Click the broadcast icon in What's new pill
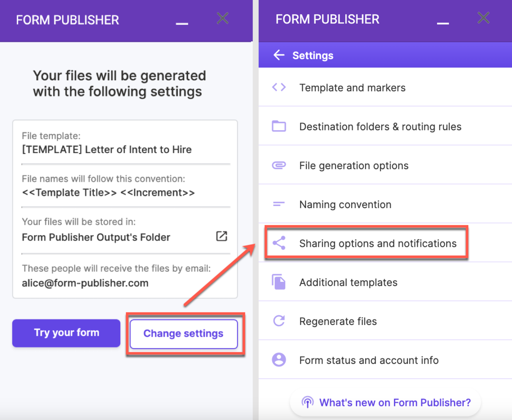This screenshot has height=420, width=512. [x=307, y=402]
